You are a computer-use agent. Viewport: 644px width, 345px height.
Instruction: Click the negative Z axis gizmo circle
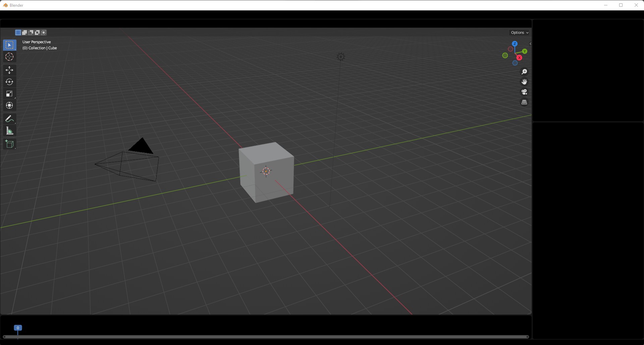click(x=515, y=63)
